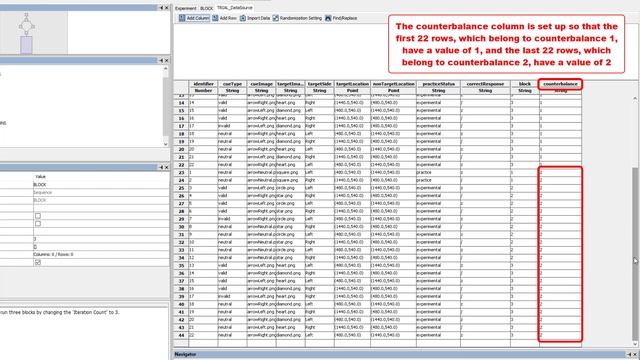
Task: Click the correctResponse cell in row 38
Action: [x=485, y=289]
